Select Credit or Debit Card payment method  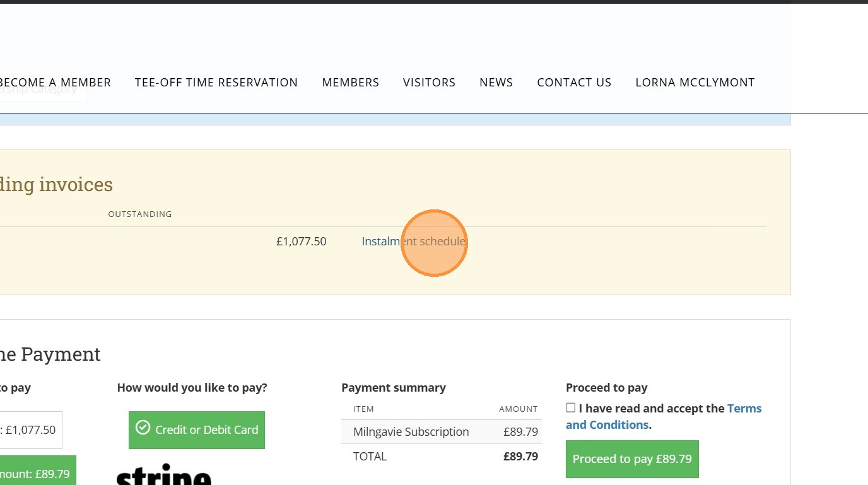point(197,430)
